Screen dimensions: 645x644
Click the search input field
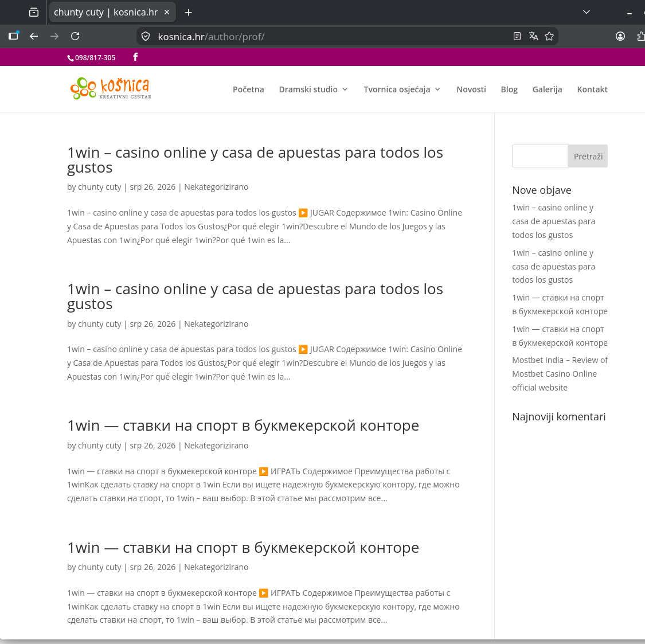pyautogui.click(x=540, y=156)
